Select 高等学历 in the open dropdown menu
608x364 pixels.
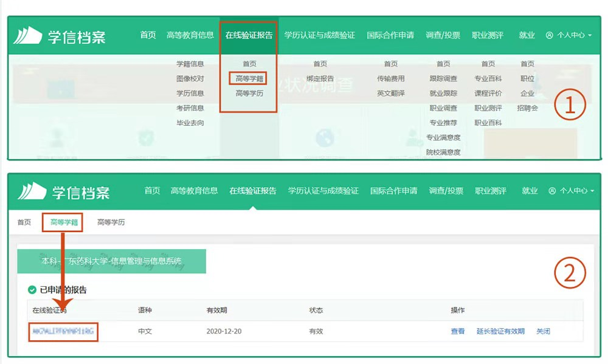pyautogui.click(x=250, y=94)
